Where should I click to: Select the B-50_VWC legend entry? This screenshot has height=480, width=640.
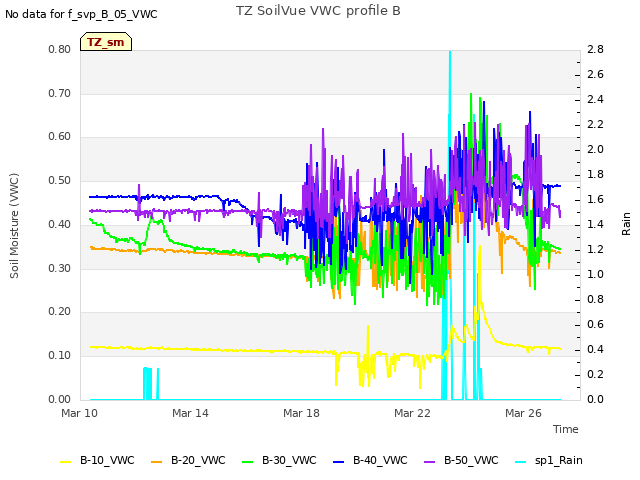click(x=461, y=460)
